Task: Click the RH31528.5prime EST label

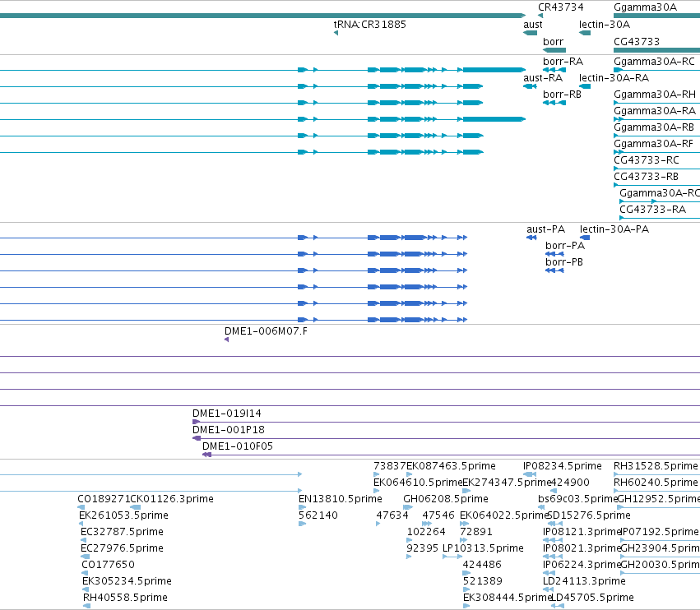Action: coord(656,466)
